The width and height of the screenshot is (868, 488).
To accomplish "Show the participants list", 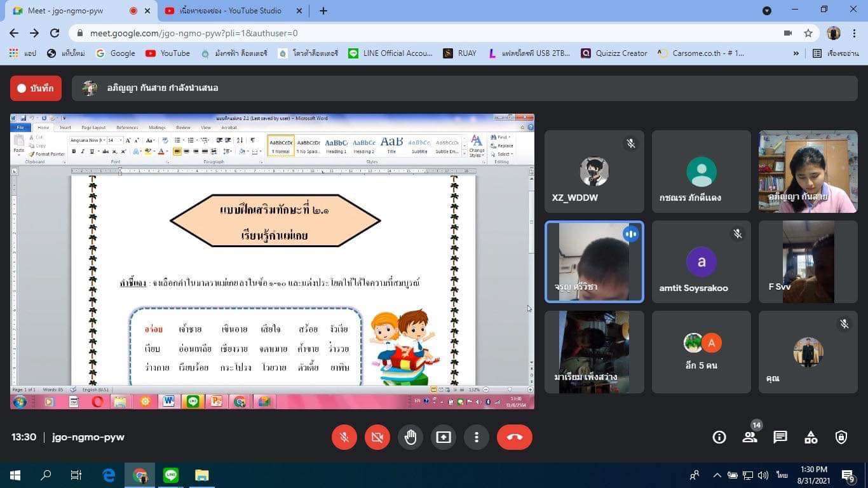I will (750, 437).
